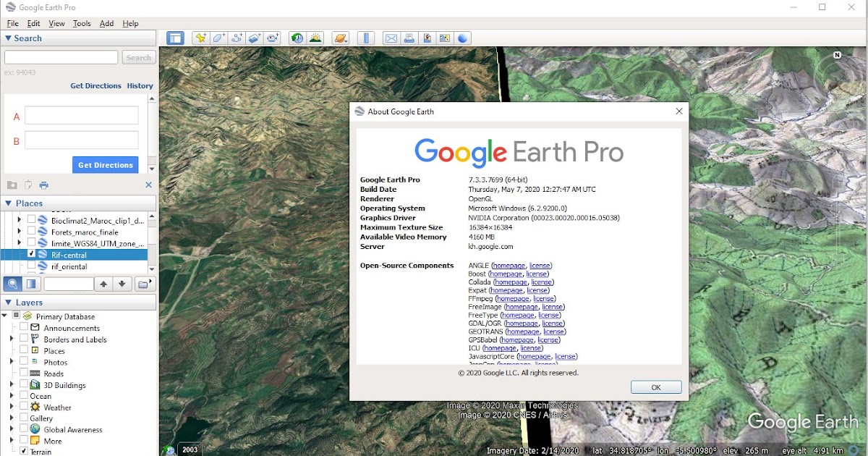Show the ruler measuring tool
The height and width of the screenshot is (456, 868).
[x=366, y=38]
